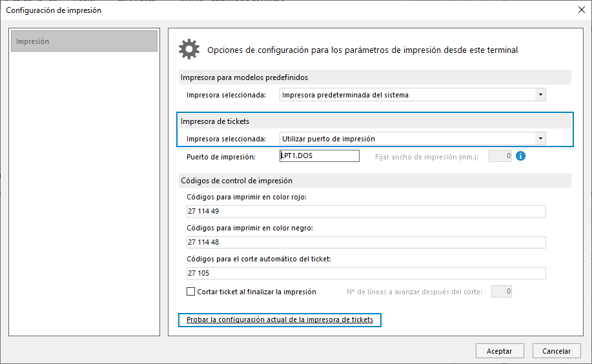Click red color print codes field
The height and width of the screenshot is (364, 592).
coord(366,211)
